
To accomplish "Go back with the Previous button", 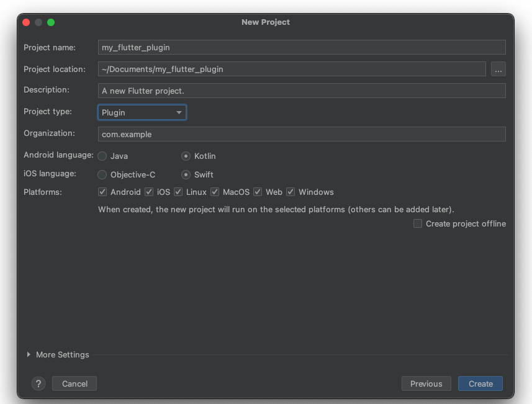I will coord(426,384).
